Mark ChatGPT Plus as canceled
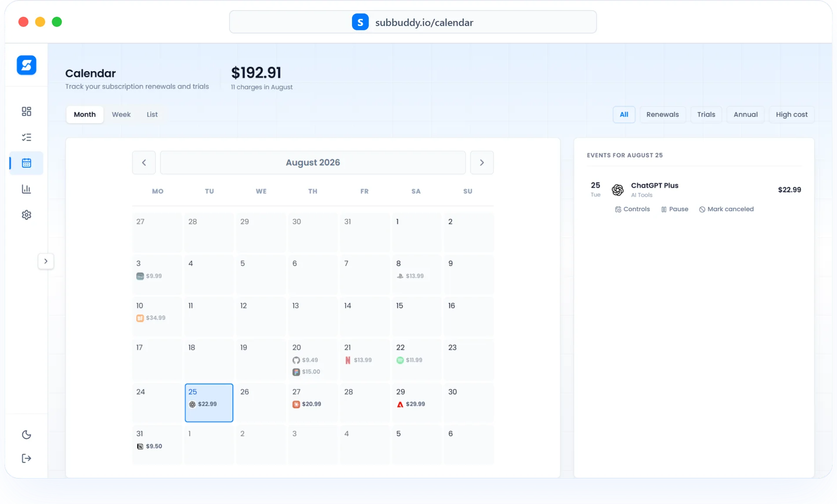The width and height of the screenshot is (837, 504). pos(726,209)
